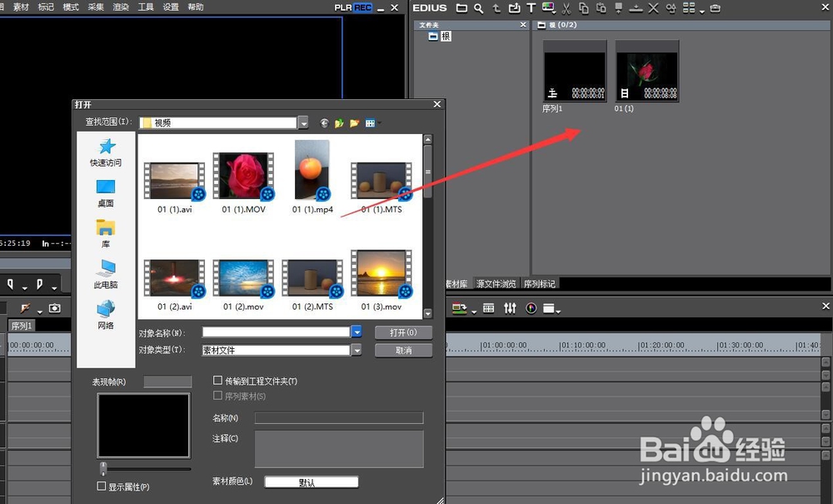Select the 序列1 timeline tab
The height and width of the screenshot is (504, 833).
point(22,326)
